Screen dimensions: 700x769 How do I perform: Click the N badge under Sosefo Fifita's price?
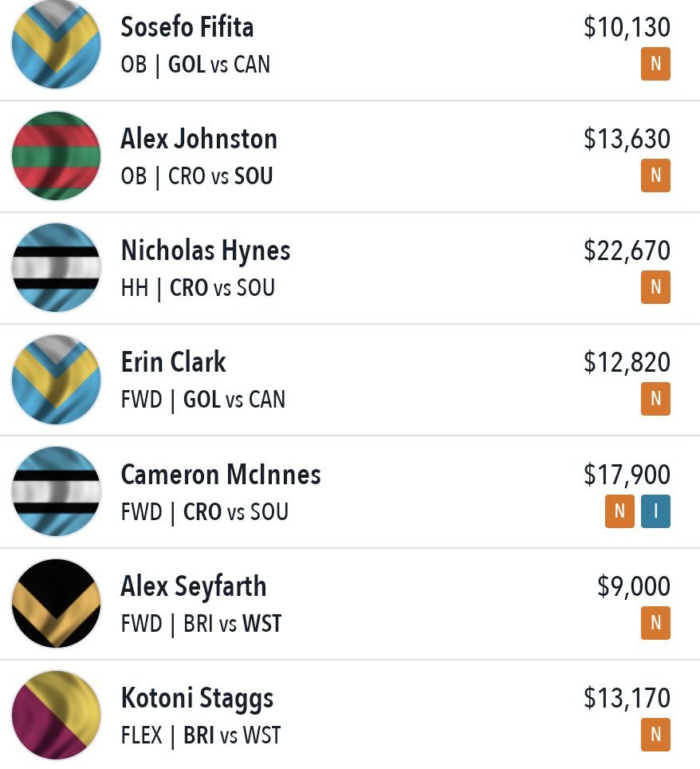point(655,64)
